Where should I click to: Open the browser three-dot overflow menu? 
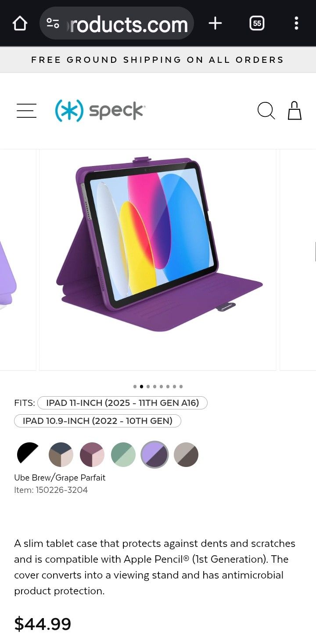point(296,23)
